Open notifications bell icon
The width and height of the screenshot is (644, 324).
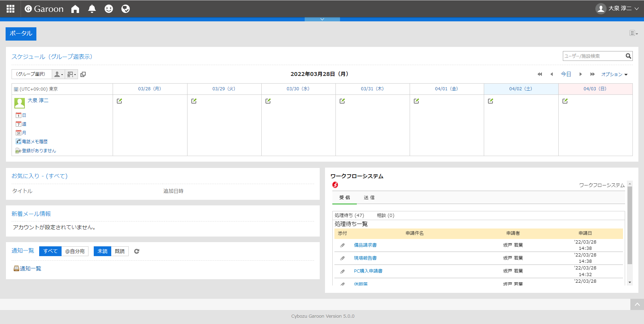pyautogui.click(x=92, y=9)
